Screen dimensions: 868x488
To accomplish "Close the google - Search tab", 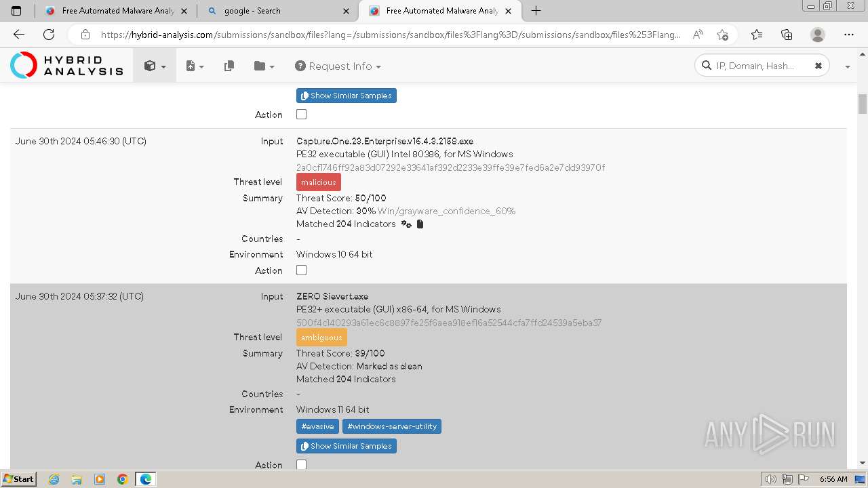I will click(x=346, y=11).
